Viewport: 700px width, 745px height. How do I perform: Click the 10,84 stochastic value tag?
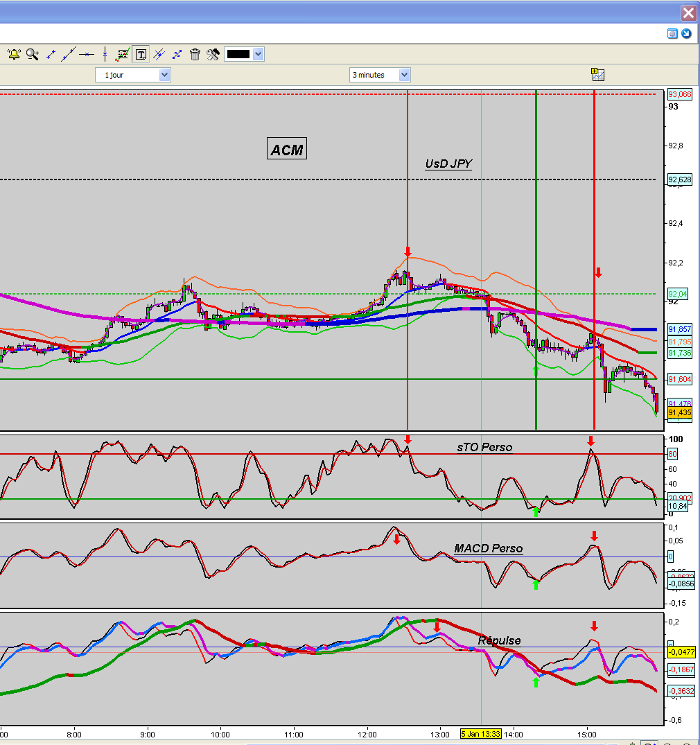678,506
